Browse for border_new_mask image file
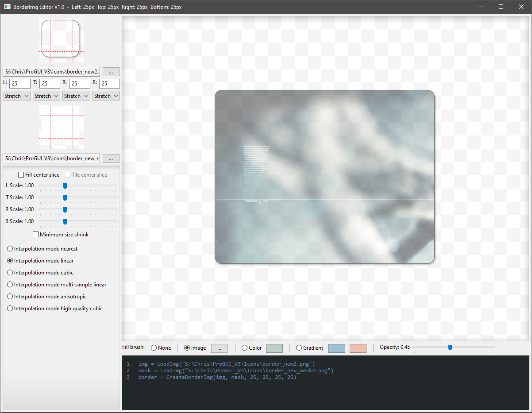 [111, 158]
